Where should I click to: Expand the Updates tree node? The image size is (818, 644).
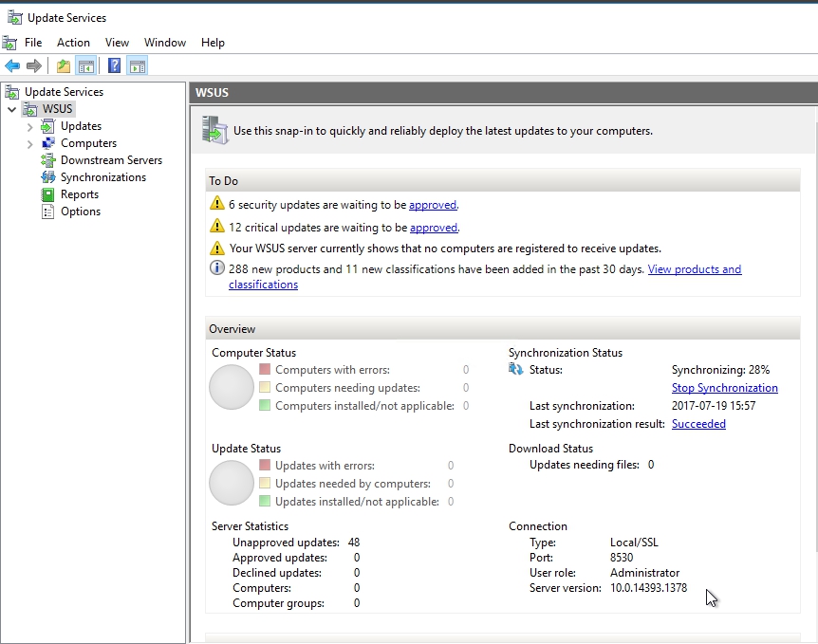[29, 127]
